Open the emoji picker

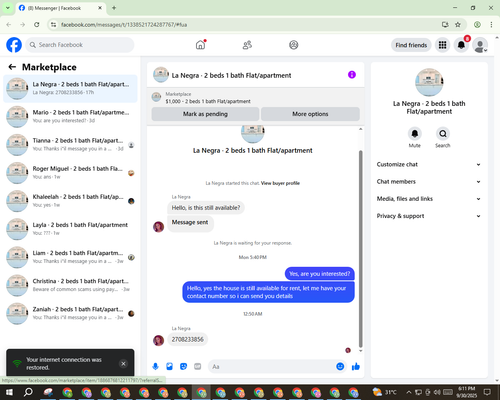click(x=340, y=367)
